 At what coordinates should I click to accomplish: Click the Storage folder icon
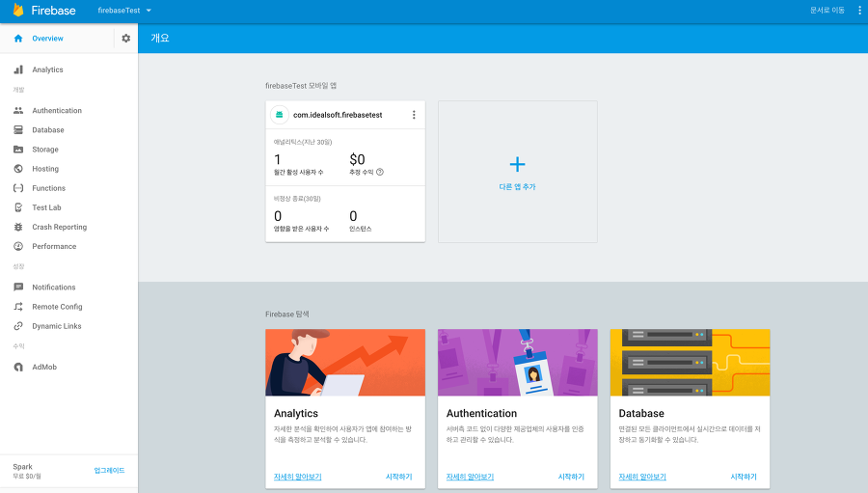(x=18, y=149)
